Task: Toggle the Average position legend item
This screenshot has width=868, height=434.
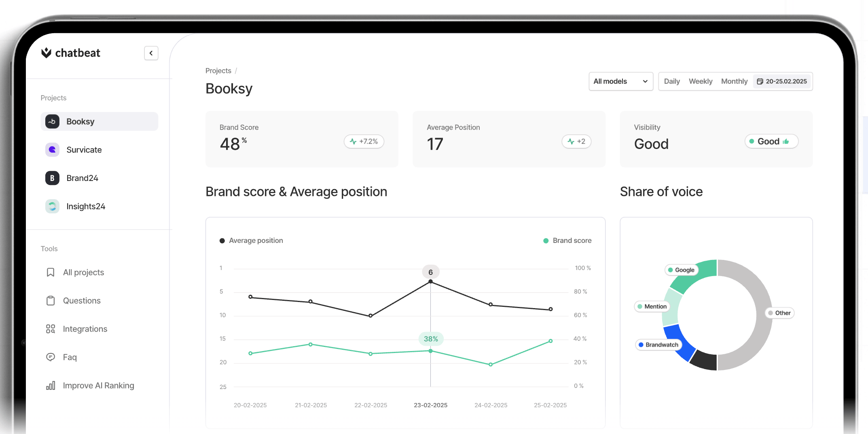Action: tap(251, 240)
